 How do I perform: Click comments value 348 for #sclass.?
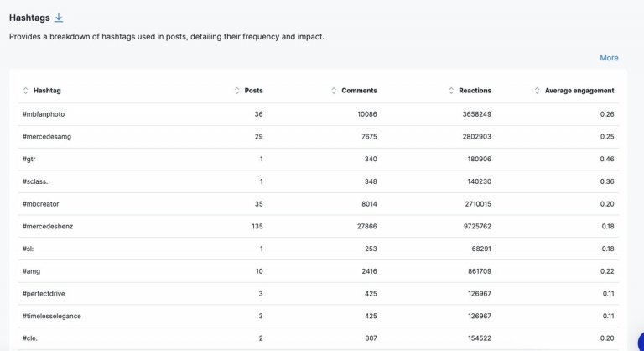[x=371, y=181]
